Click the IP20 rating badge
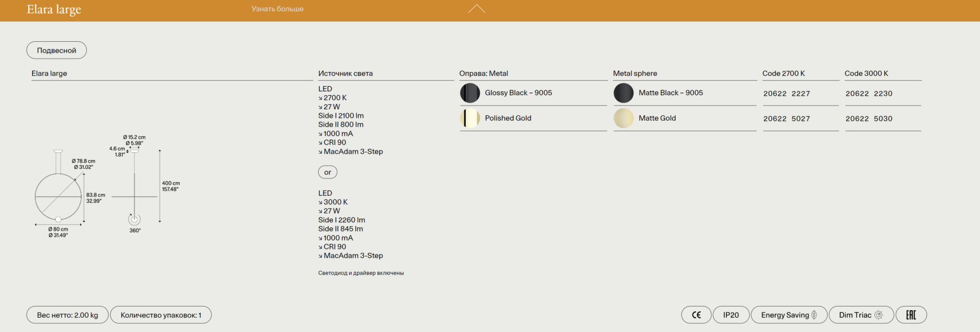This screenshot has height=332, width=980. click(x=730, y=315)
